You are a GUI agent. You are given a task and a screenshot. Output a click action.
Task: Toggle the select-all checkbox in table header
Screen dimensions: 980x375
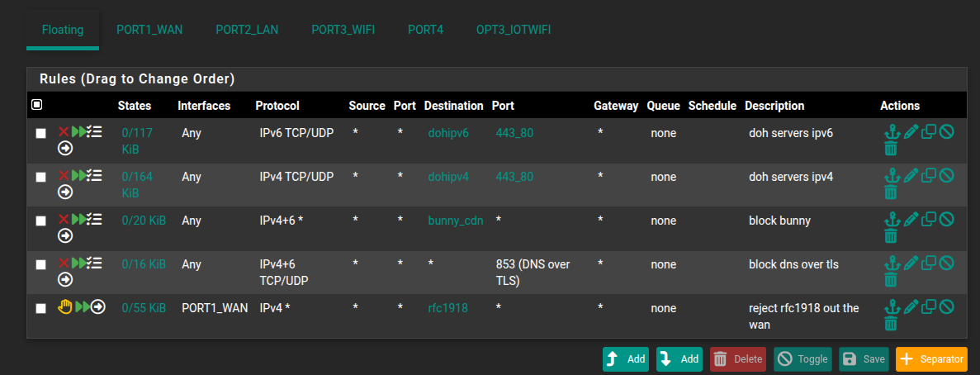[x=36, y=105]
